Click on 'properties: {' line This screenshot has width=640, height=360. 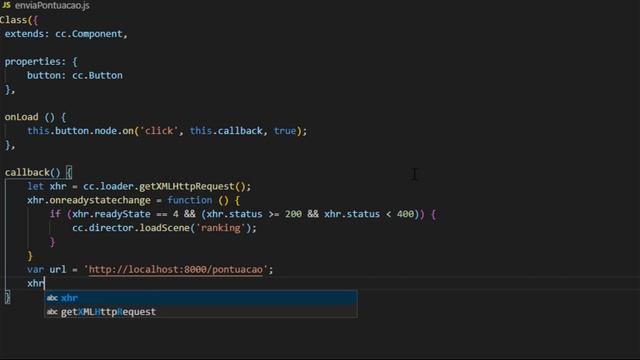click(x=41, y=62)
